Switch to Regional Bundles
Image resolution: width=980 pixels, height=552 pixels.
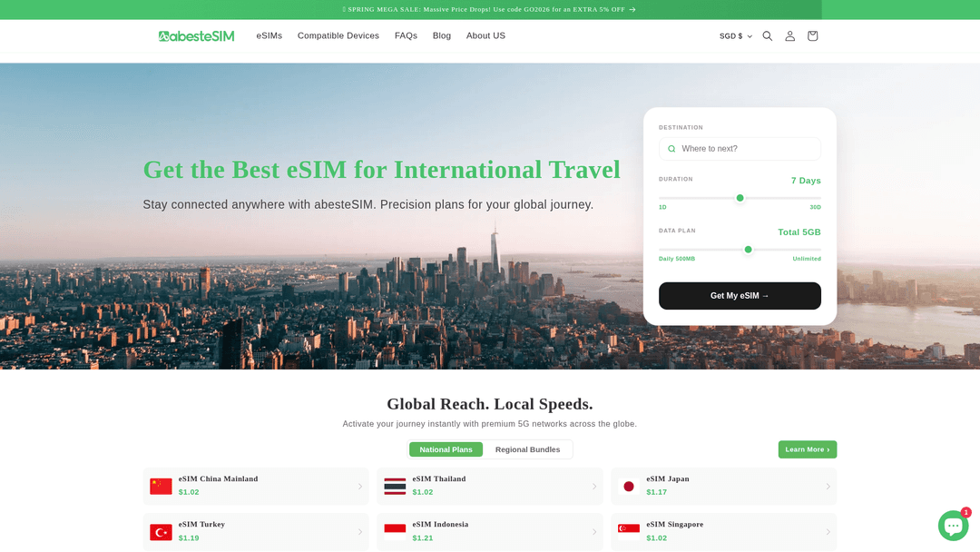pyautogui.click(x=527, y=448)
